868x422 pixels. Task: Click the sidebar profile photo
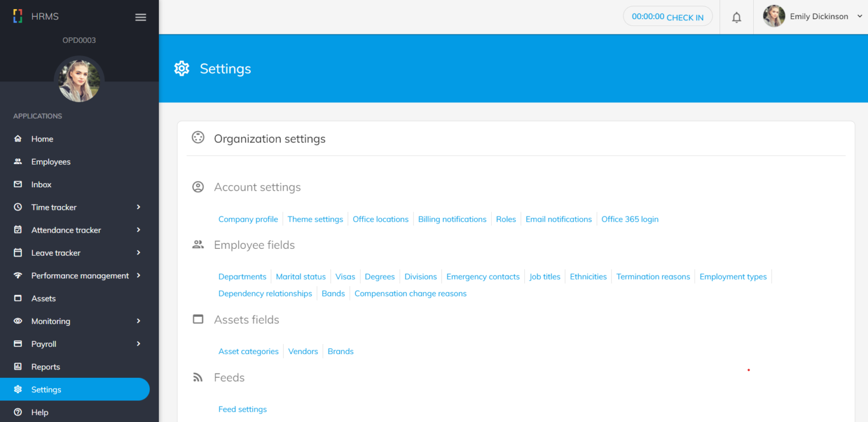tap(79, 80)
